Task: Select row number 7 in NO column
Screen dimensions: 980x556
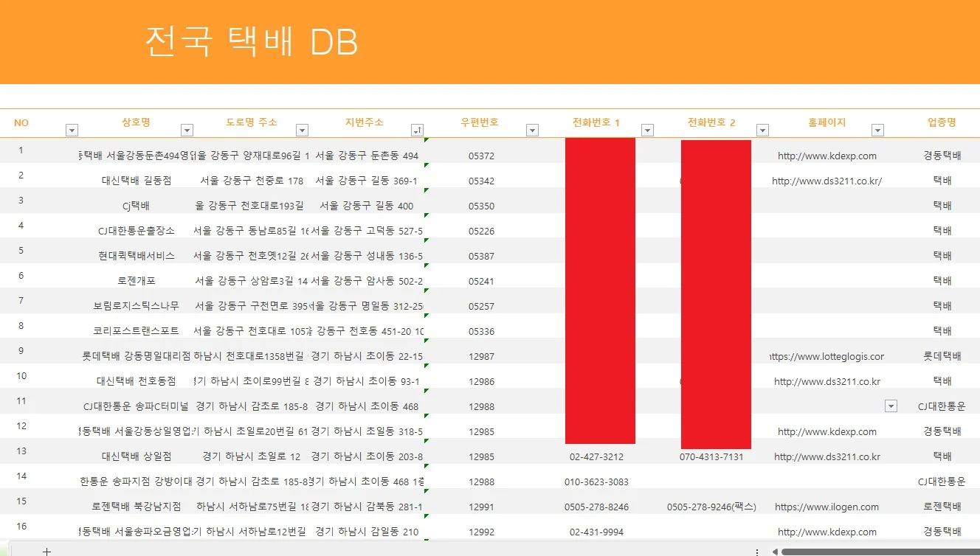Action: pyautogui.click(x=21, y=301)
